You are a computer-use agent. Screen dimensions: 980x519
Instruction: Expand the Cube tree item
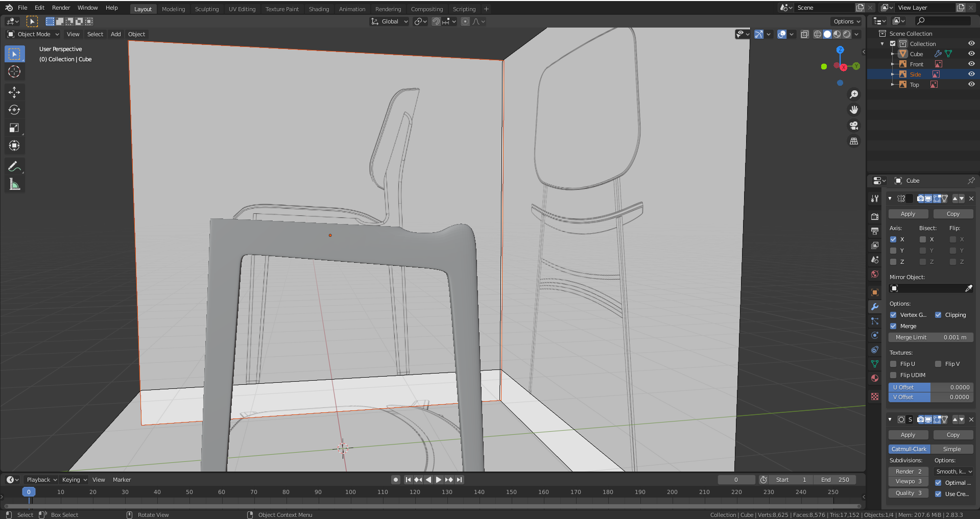pos(893,54)
